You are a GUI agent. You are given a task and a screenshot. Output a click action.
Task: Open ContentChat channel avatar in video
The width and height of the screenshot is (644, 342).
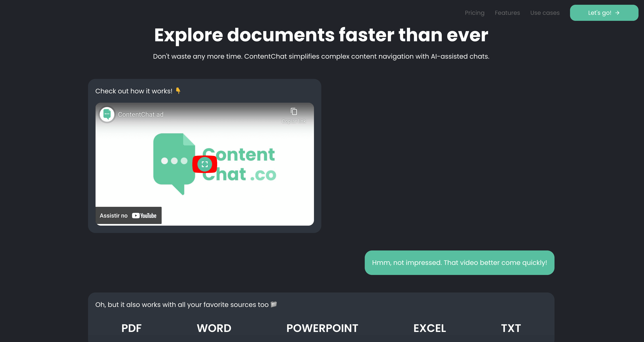[x=107, y=114]
